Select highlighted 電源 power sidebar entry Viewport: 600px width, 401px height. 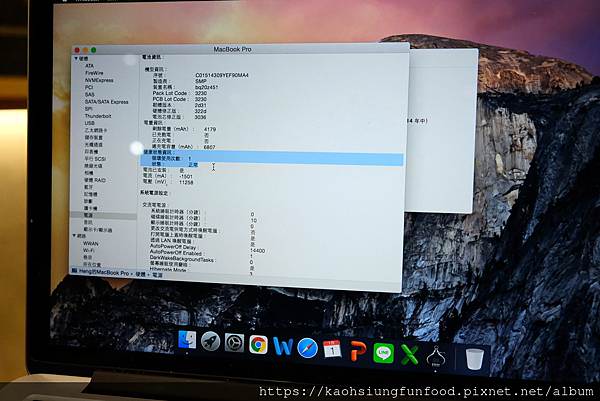click(103, 215)
